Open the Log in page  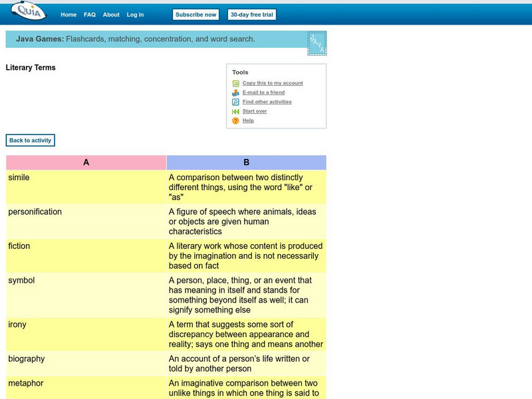point(135,15)
